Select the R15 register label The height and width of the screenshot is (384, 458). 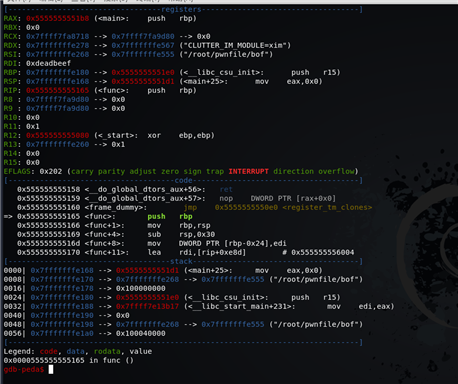tap(12, 162)
